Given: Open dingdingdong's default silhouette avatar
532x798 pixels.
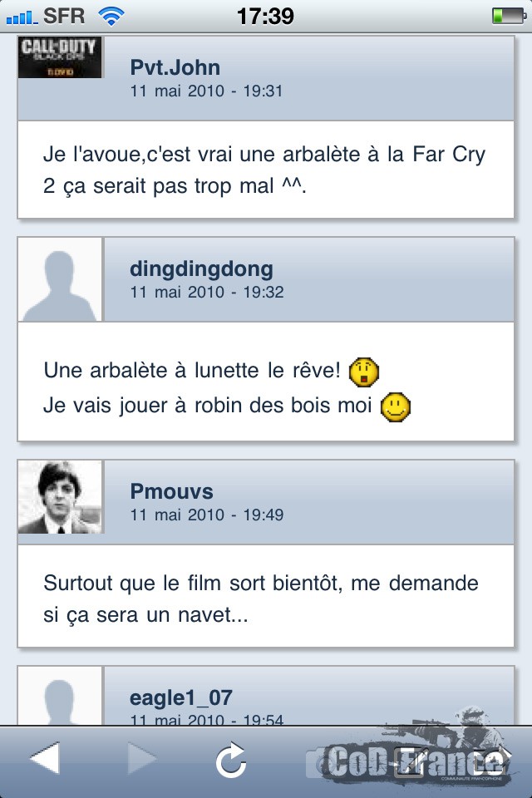Looking at the screenshot, I should [60, 279].
